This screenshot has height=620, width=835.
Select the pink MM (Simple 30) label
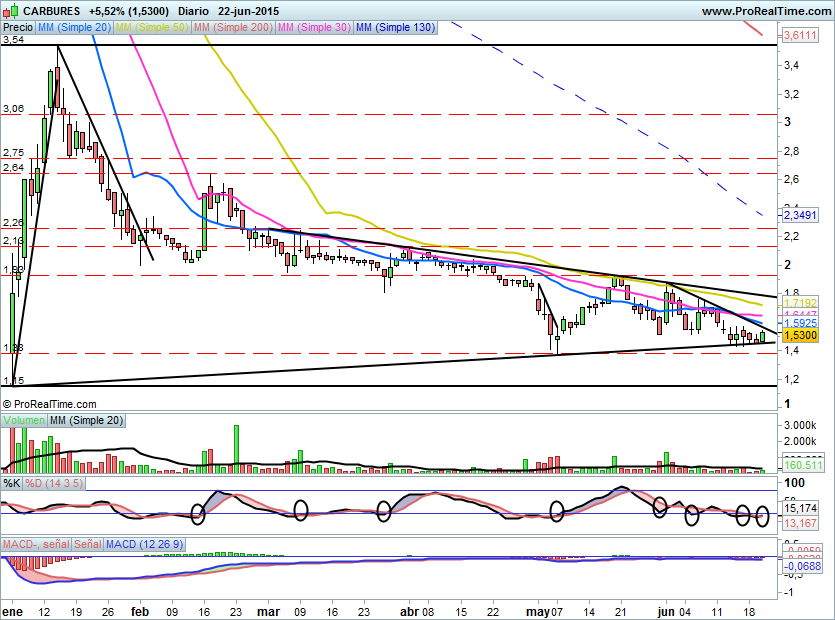pyautogui.click(x=313, y=28)
